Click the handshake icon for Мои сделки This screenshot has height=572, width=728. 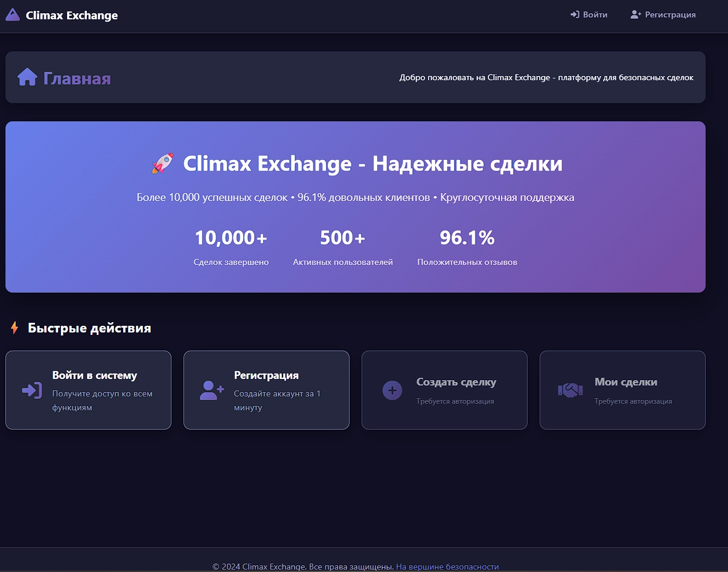(570, 390)
